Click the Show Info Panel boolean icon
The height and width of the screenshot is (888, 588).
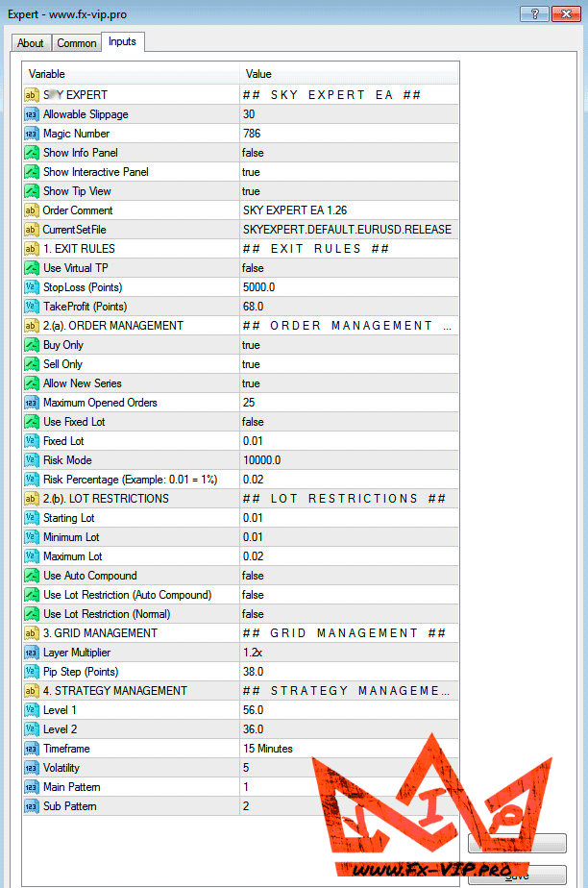coord(32,153)
